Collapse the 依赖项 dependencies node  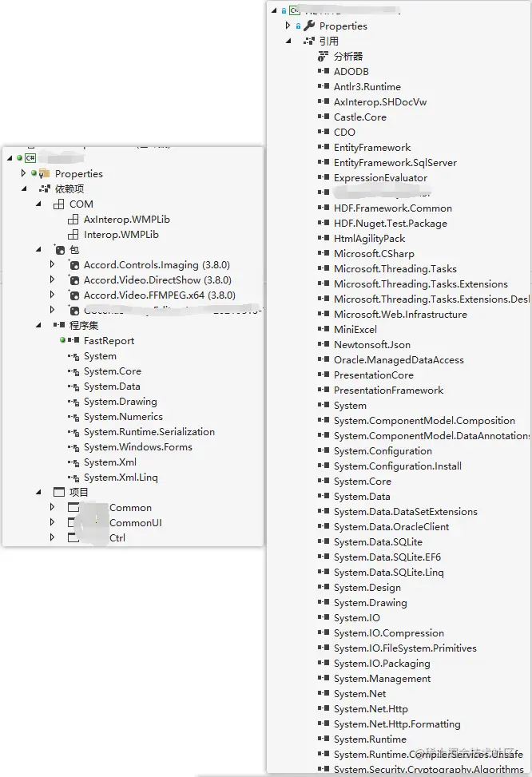point(24,188)
